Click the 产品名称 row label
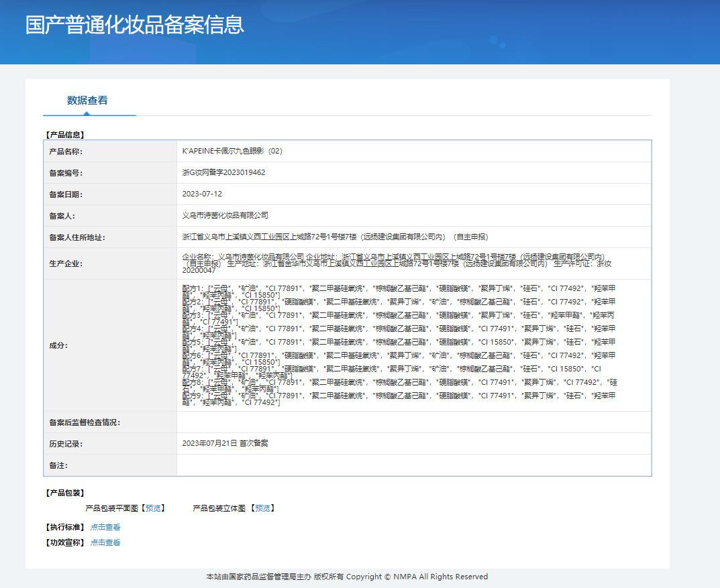 [66, 152]
